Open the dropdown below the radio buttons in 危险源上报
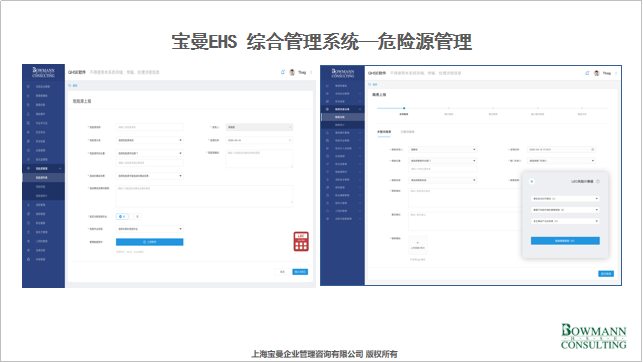The width and height of the screenshot is (643, 362). [149, 229]
